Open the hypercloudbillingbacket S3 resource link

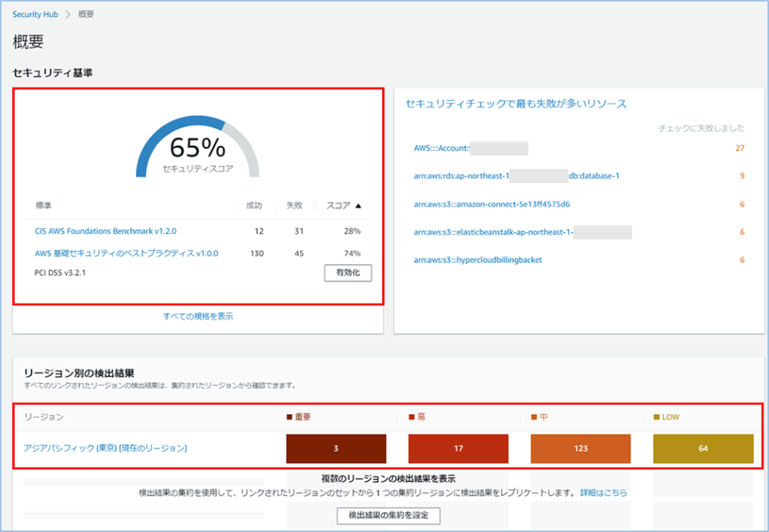478,260
